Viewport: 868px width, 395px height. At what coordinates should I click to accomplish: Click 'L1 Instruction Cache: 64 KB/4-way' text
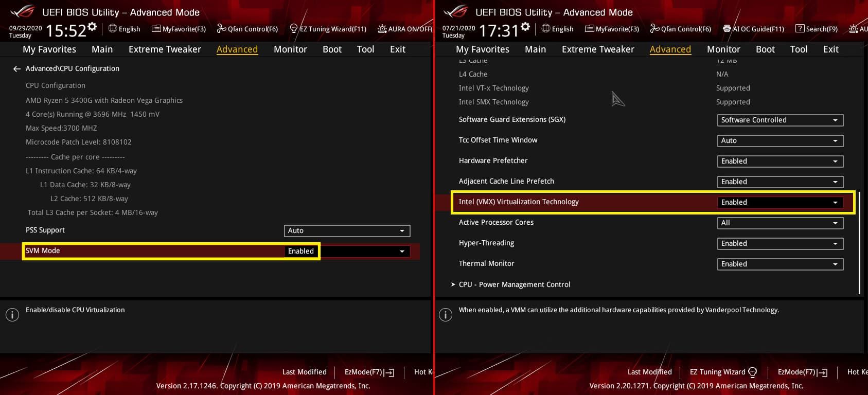click(x=81, y=171)
